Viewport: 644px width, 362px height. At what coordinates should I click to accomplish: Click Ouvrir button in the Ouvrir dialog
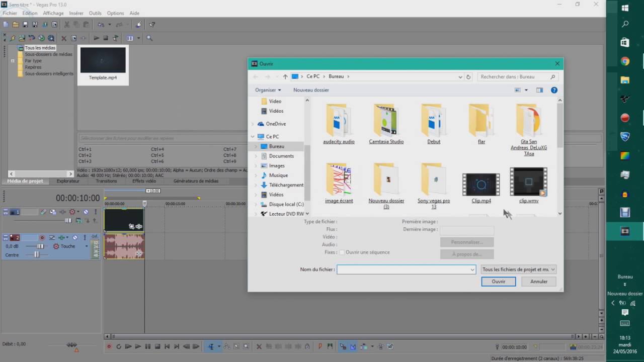pyautogui.click(x=499, y=282)
